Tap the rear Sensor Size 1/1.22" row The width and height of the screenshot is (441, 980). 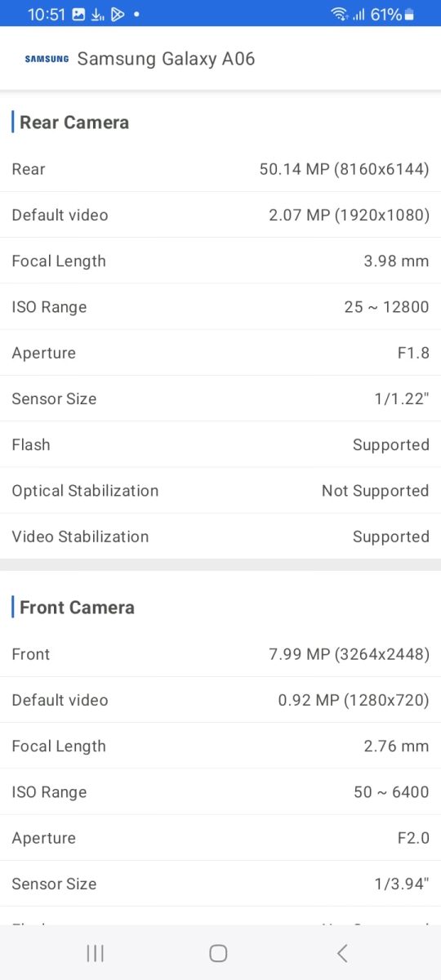click(x=220, y=399)
